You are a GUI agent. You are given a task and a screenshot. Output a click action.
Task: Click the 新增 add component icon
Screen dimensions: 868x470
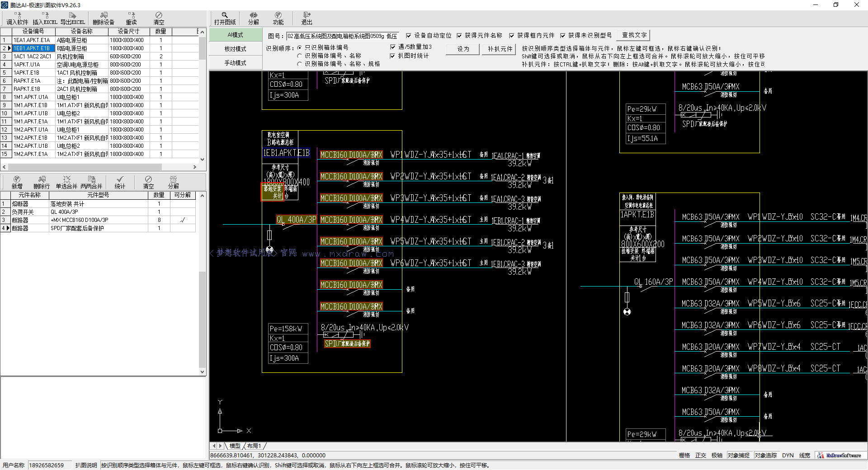click(x=17, y=183)
